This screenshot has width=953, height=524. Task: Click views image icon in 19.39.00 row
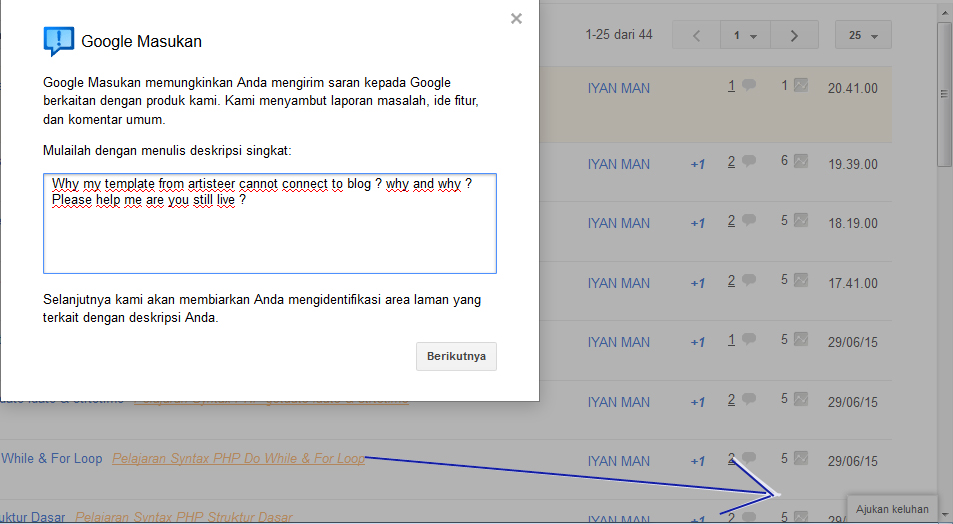801,160
